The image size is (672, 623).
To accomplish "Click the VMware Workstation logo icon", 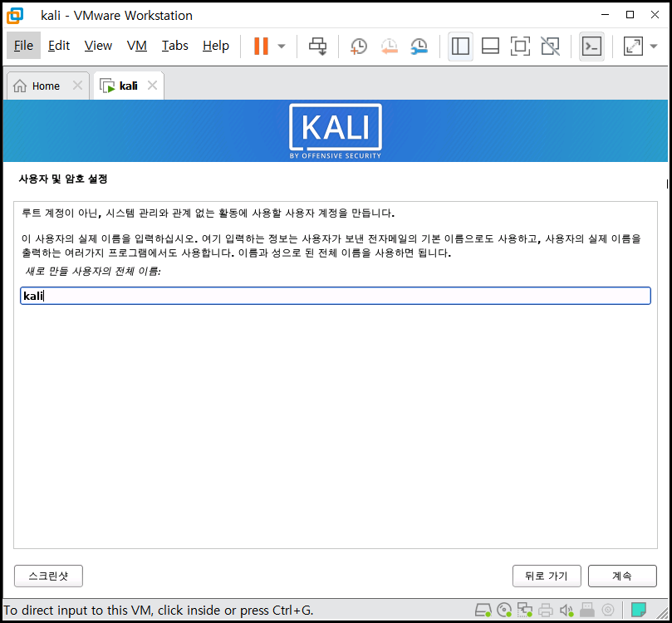I will click(15, 16).
